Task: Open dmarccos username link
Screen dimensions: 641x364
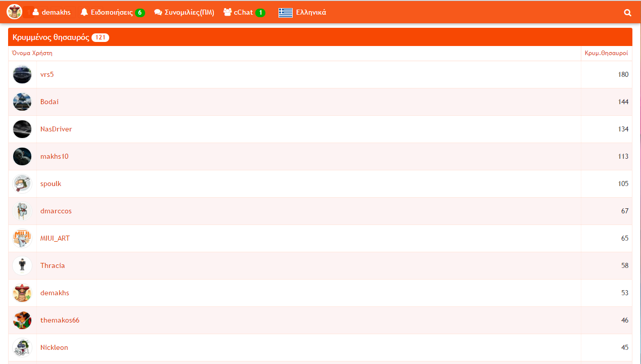Action: click(56, 211)
